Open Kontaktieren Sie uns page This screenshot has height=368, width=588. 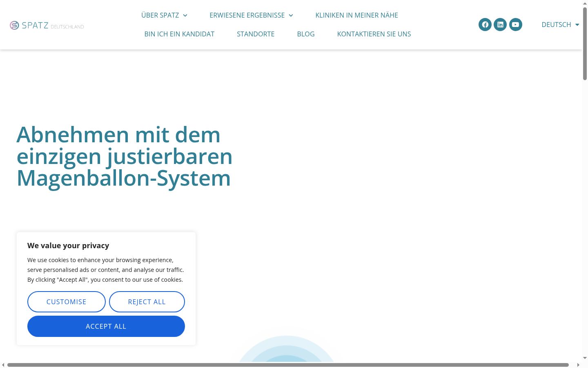pyautogui.click(x=374, y=34)
